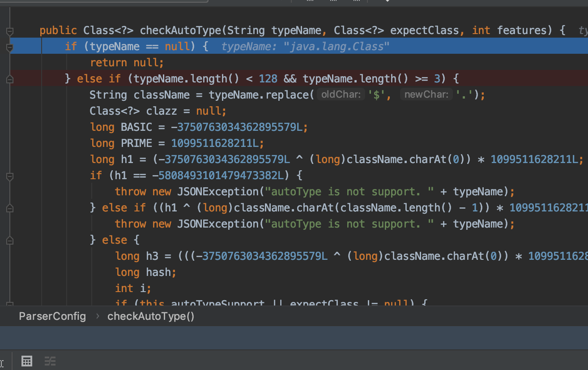Click the newChar: parameter hint
This screenshot has width=588, height=370.
426,95
